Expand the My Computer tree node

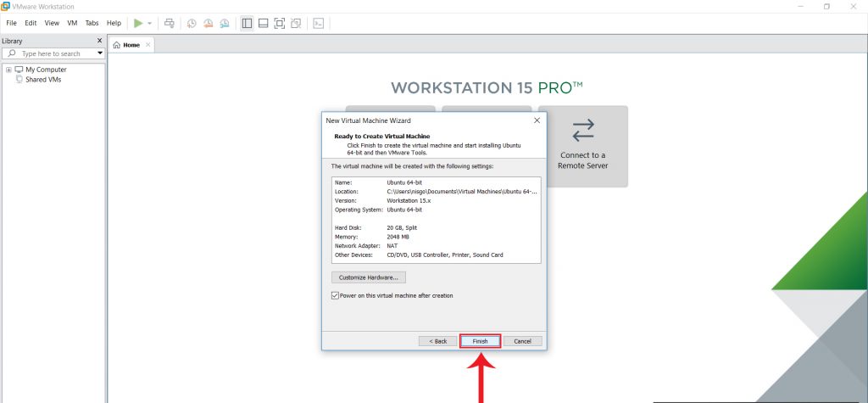(8, 70)
